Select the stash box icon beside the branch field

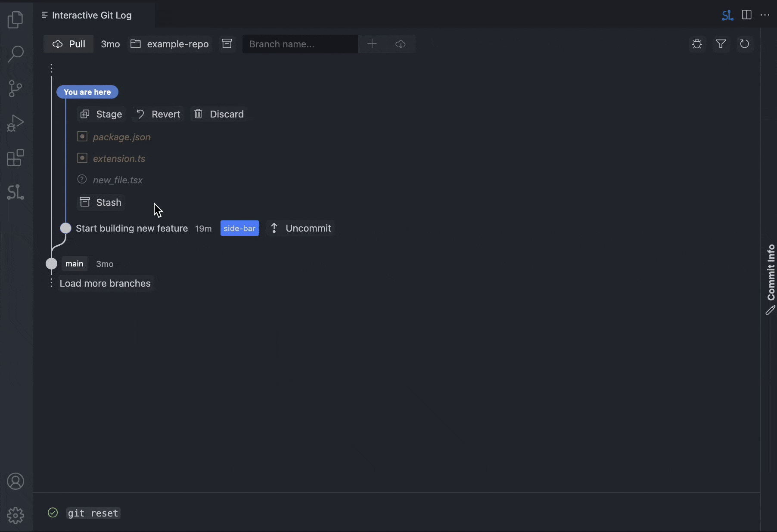tap(227, 43)
